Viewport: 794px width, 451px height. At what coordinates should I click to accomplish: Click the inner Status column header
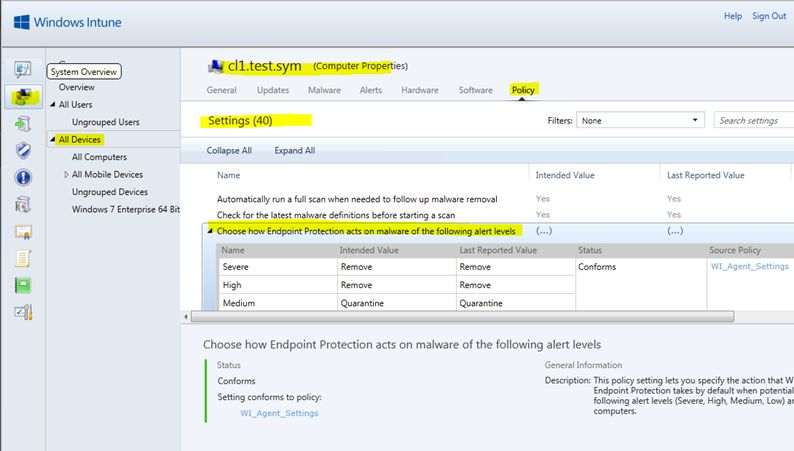[590, 250]
